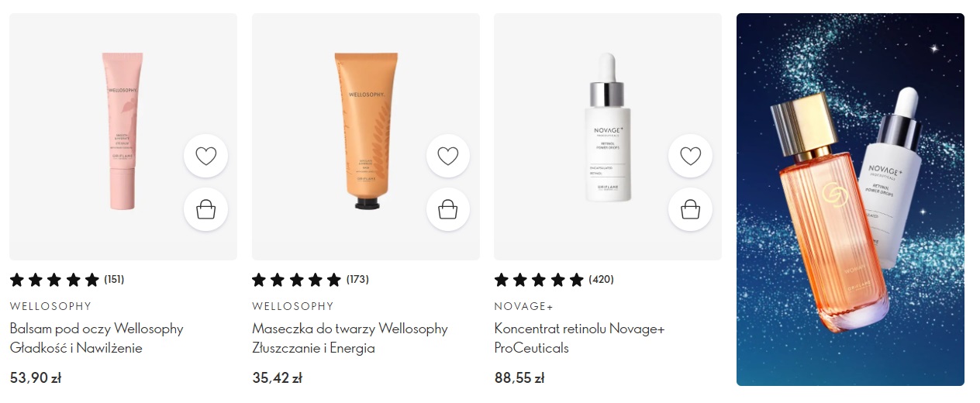Add Maseczka do twarzy to shopping bag
The width and height of the screenshot is (980, 403).
pos(448,209)
